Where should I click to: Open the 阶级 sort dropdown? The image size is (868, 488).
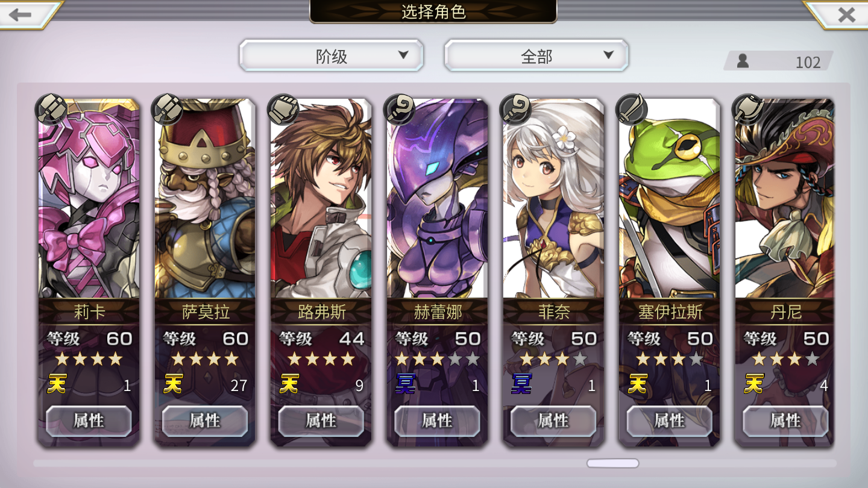(332, 56)
